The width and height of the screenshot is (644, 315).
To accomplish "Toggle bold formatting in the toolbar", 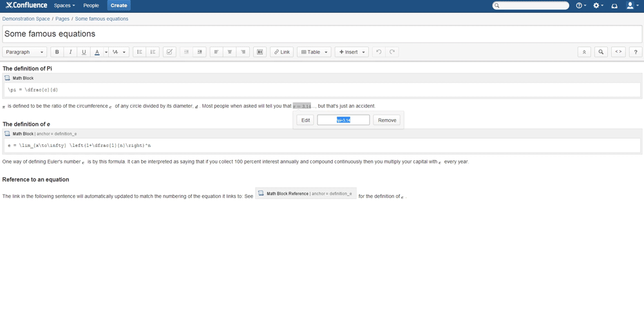I will click(57, 52).
